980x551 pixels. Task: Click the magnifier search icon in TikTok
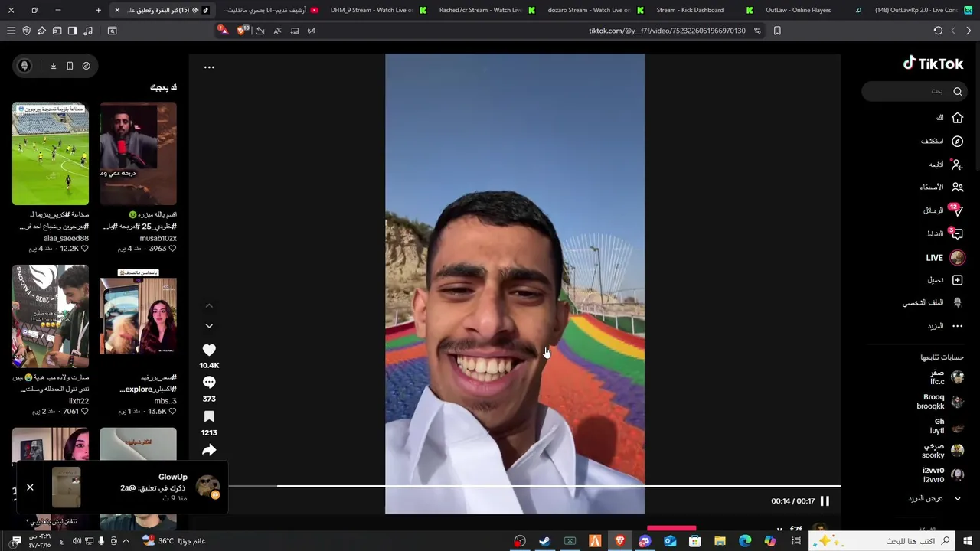(957, 91)
